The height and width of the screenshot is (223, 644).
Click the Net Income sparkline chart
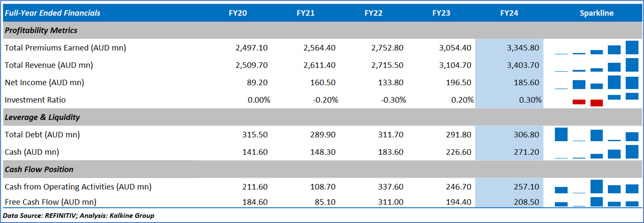tap(596, 83)
